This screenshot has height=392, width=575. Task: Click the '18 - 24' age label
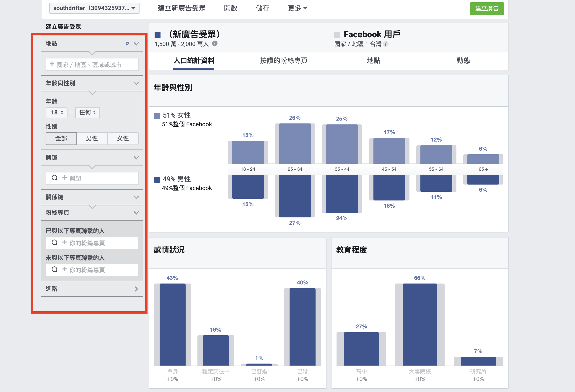click(x=248, y=169)
